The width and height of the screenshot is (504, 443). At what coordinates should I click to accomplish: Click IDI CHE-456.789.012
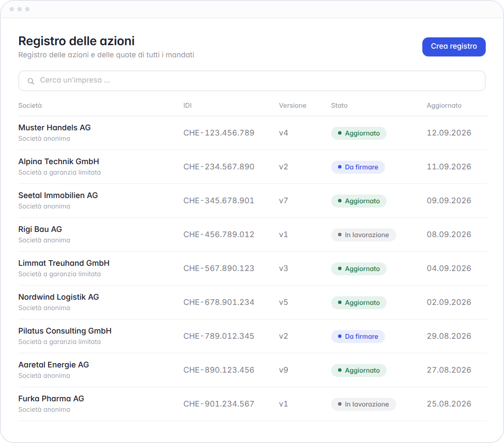pyautogui.click(x=219, y=235)
